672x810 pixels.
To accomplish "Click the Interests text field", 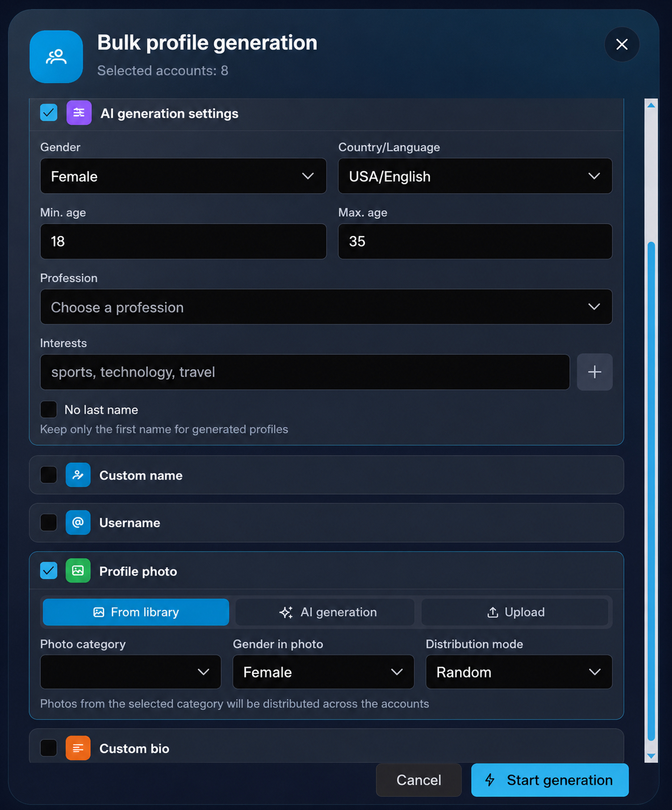I will (305, 372).
